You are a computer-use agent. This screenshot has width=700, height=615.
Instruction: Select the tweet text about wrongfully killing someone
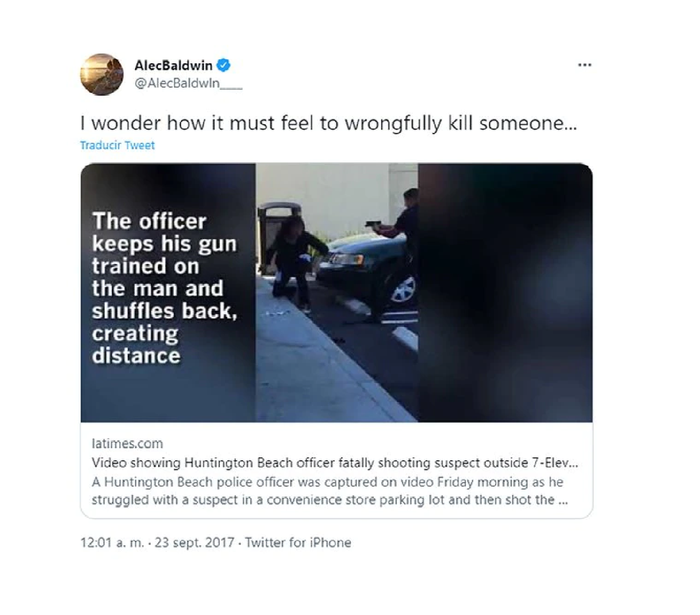coord(328,123)
